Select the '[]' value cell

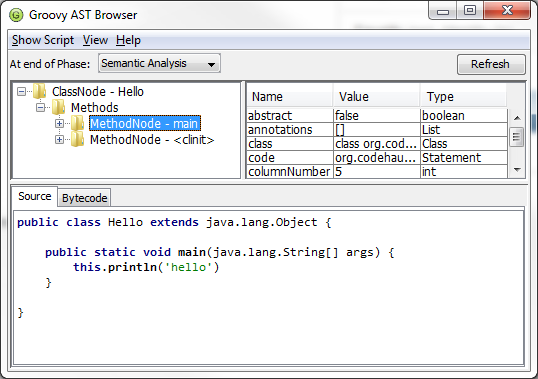377,130
